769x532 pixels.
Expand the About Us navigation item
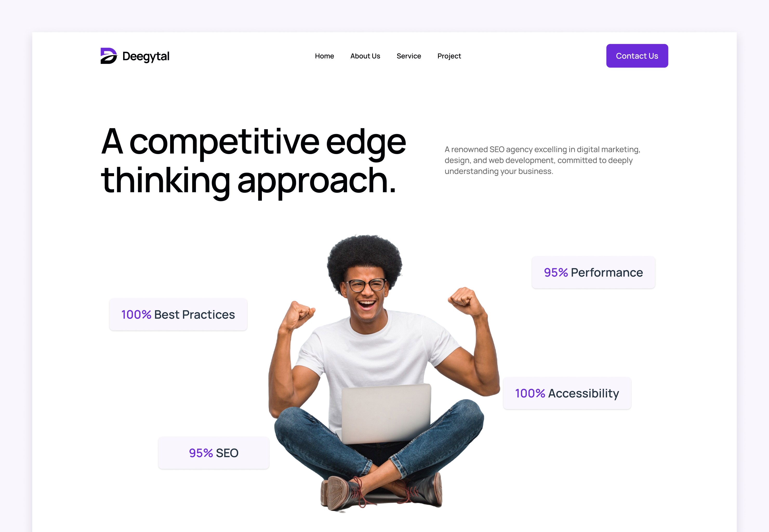pyautogui.click(x=365, y=56)
